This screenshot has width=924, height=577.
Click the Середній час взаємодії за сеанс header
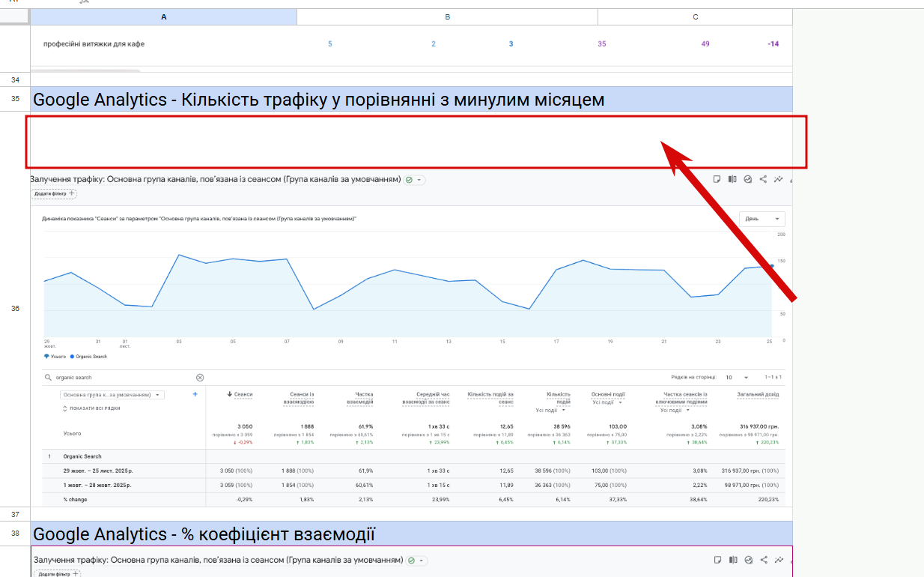tap(425, 398)
